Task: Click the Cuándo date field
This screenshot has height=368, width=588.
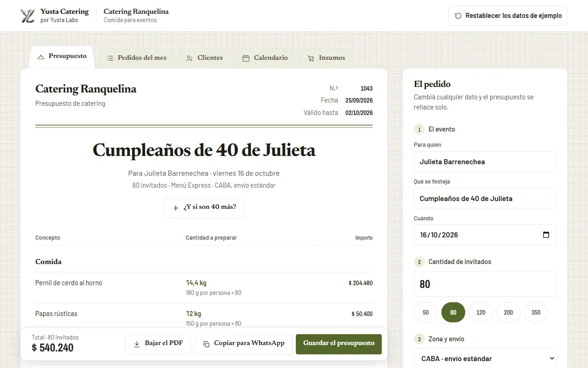Action: tap(485, 235)
